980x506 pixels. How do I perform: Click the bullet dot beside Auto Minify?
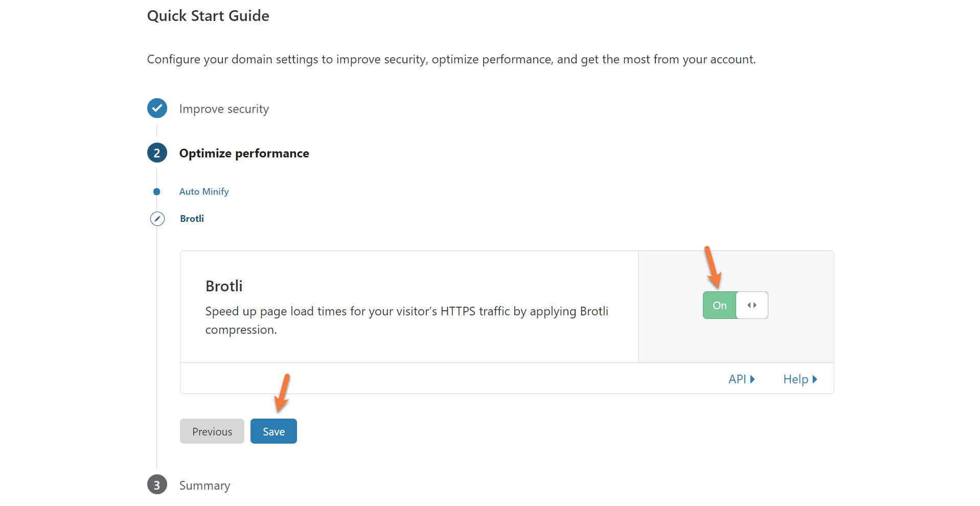point(157,192)
